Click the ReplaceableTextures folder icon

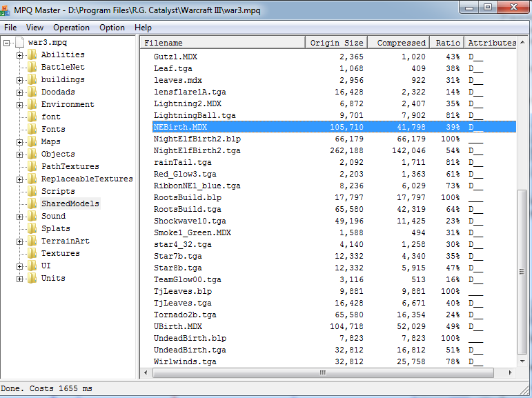32,179
